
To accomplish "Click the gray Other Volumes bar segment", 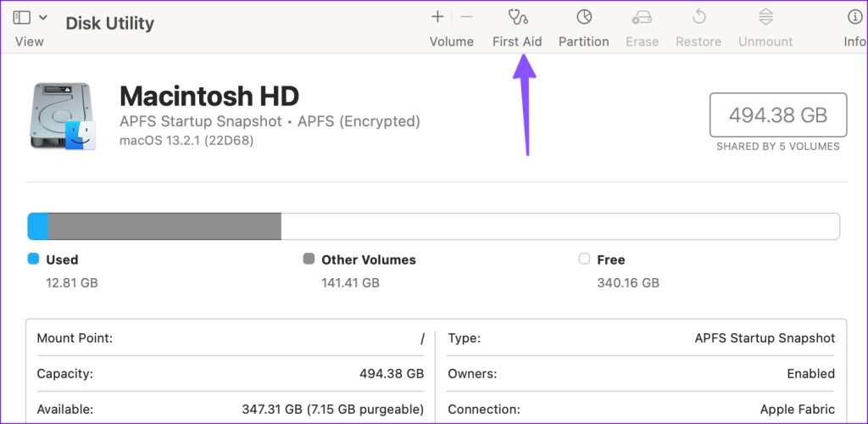I will (x=164, y=226).
